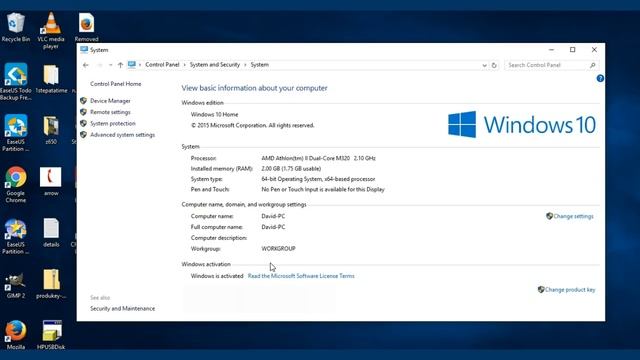
Task: Open Device Manager link
Action: tap(110, 100)
